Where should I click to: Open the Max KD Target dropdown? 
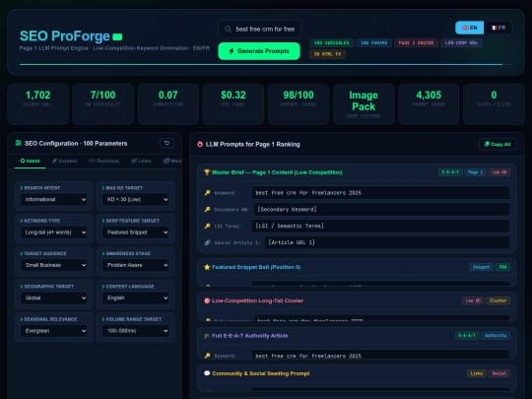[136, 199]
